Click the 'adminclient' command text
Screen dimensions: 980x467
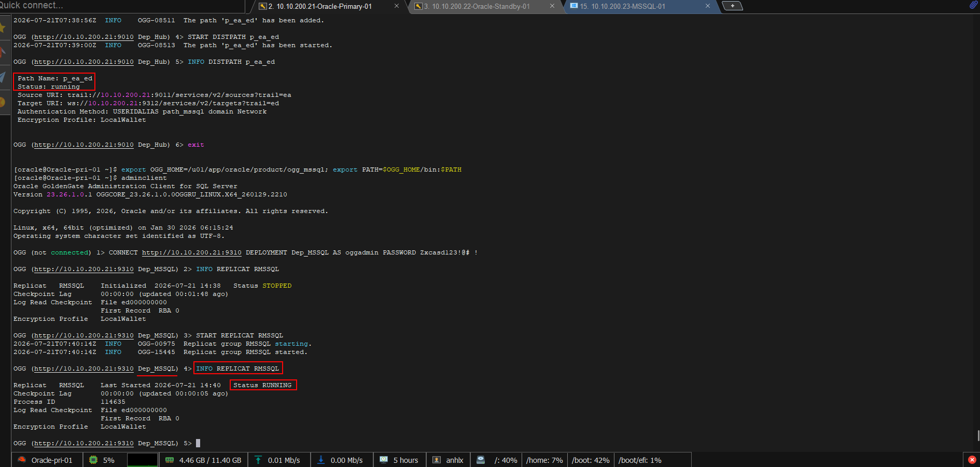pos(144,178)
